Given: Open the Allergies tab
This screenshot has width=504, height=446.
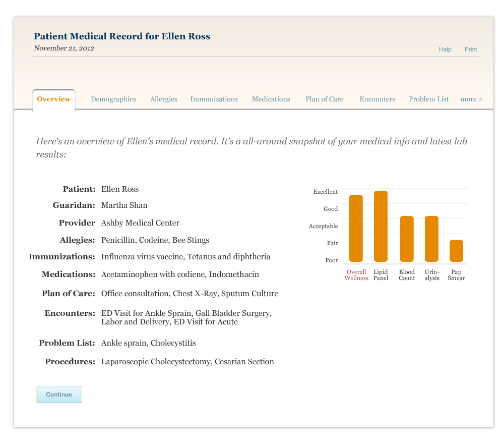Looking at the screenshot, I should [x=164, y=99].
